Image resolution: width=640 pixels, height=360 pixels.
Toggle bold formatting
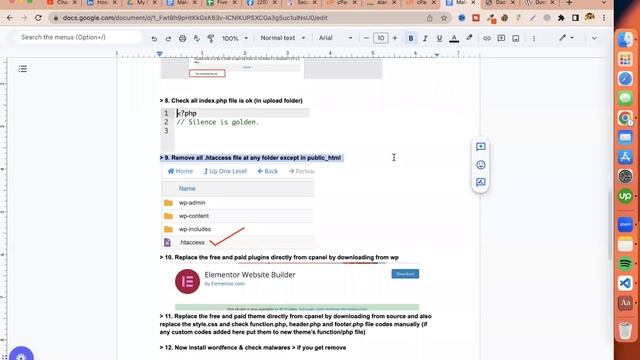411,38
